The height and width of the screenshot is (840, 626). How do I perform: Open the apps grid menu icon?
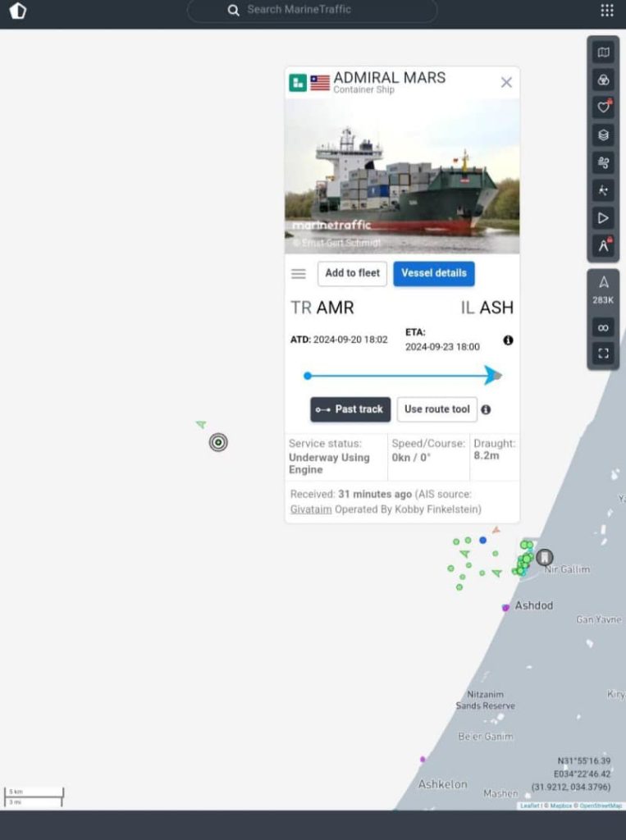[x=606, y=10]
